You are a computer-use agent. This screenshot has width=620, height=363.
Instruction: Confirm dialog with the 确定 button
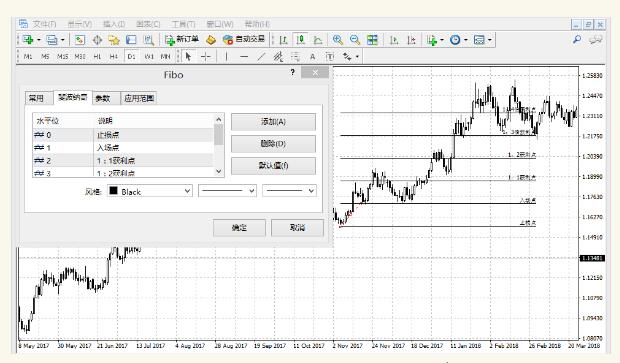(x=239, y=228)
